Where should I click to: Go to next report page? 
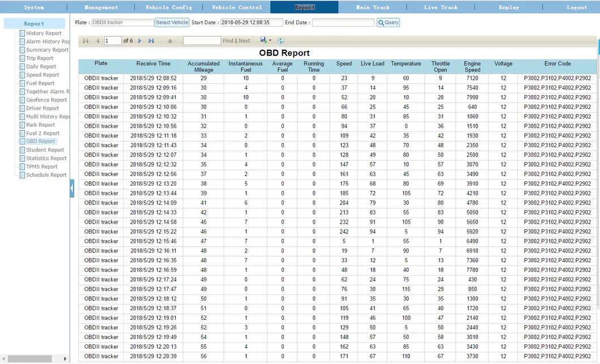(140, 41)
